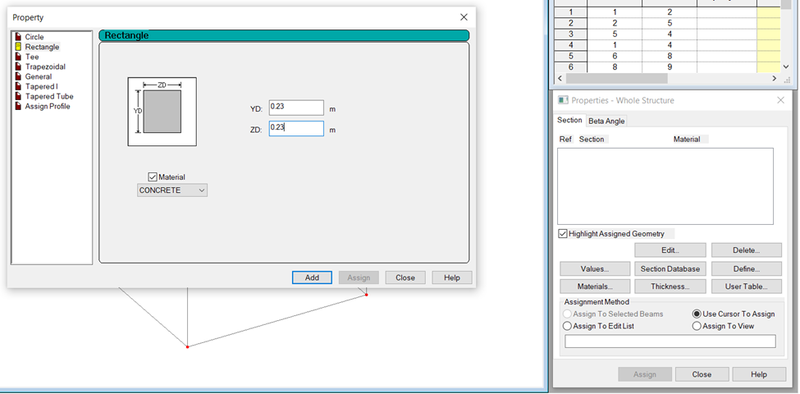Screen dimensions: 800x394
Task: Select Assign To View radio button
Action: 696,326
